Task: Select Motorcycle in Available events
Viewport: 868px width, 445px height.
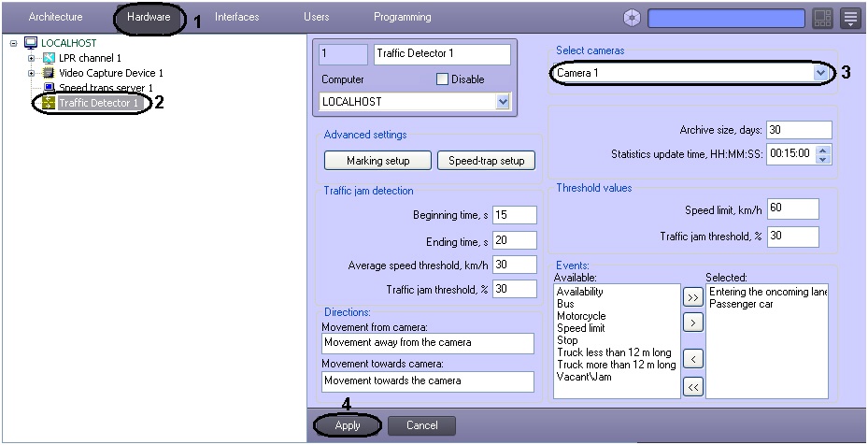Action: pyautogui.click(x=581, y=316)
